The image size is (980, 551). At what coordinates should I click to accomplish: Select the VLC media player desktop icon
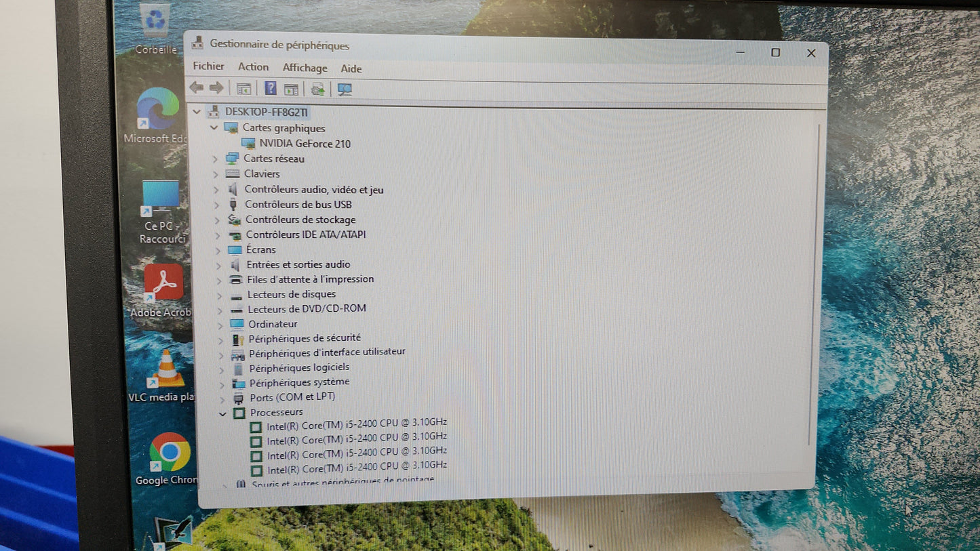(x=166, y=370)
